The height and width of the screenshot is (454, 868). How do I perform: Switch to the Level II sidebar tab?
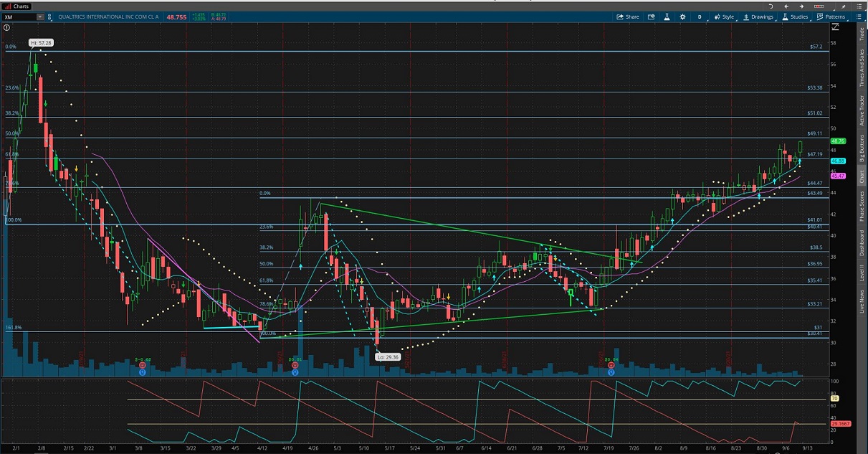pyautogui.click(x=862, y=272)
